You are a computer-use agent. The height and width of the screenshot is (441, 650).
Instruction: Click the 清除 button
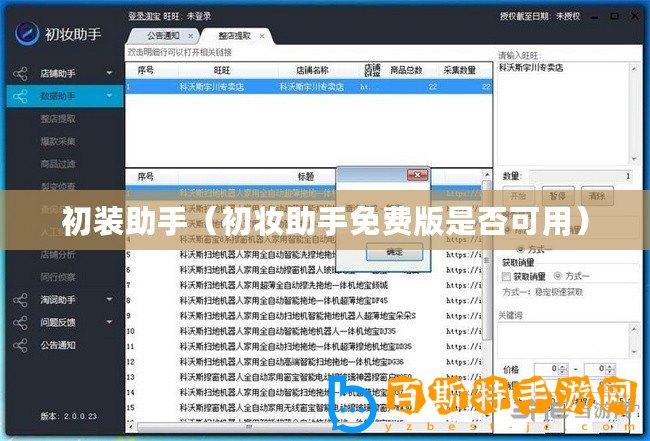tap(597, 196)
